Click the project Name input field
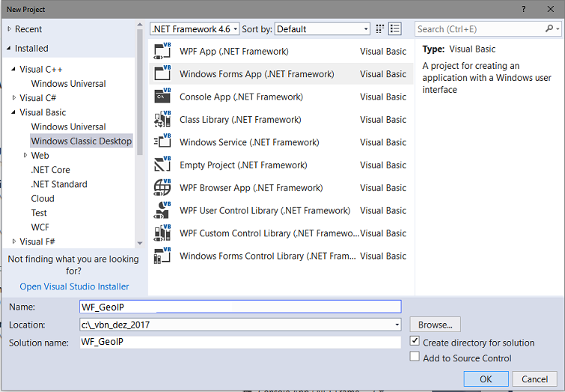 coord(240,307)
